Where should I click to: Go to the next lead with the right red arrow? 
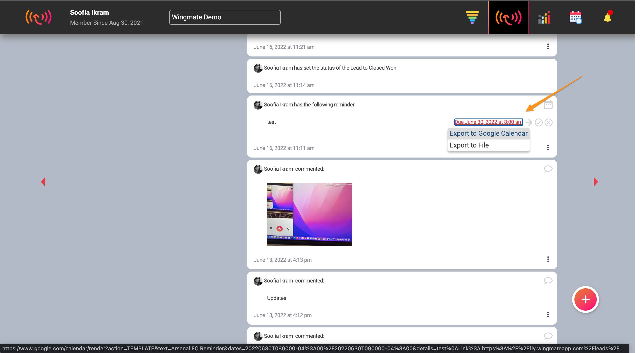[596, 182]
